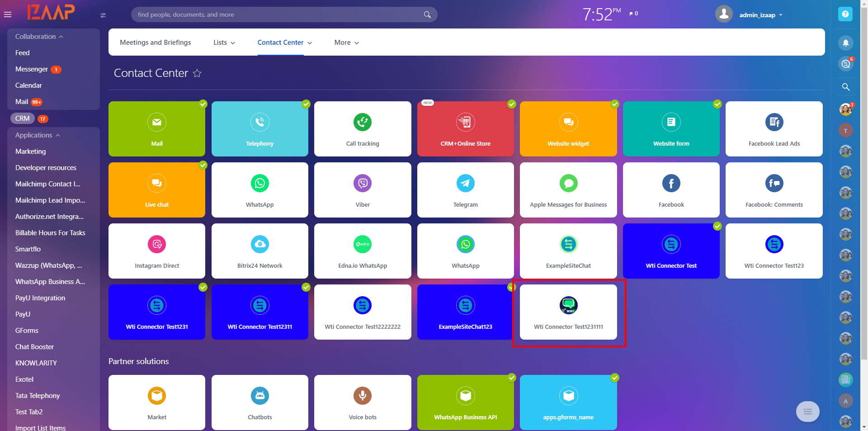The image size is (868, 431).
Task: Open the Smartflo application link
Action: 28,249
